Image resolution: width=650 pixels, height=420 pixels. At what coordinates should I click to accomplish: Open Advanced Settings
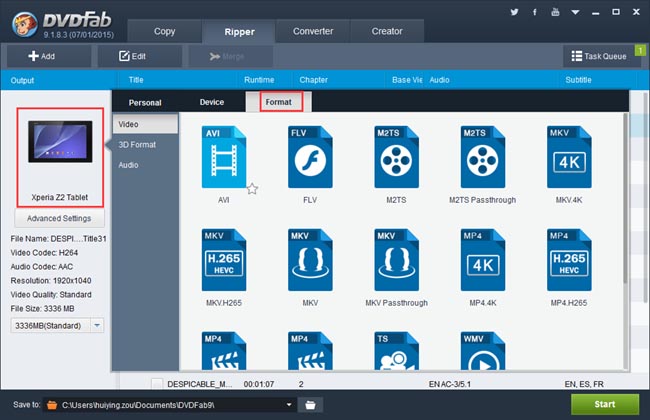tap(59, 218)
